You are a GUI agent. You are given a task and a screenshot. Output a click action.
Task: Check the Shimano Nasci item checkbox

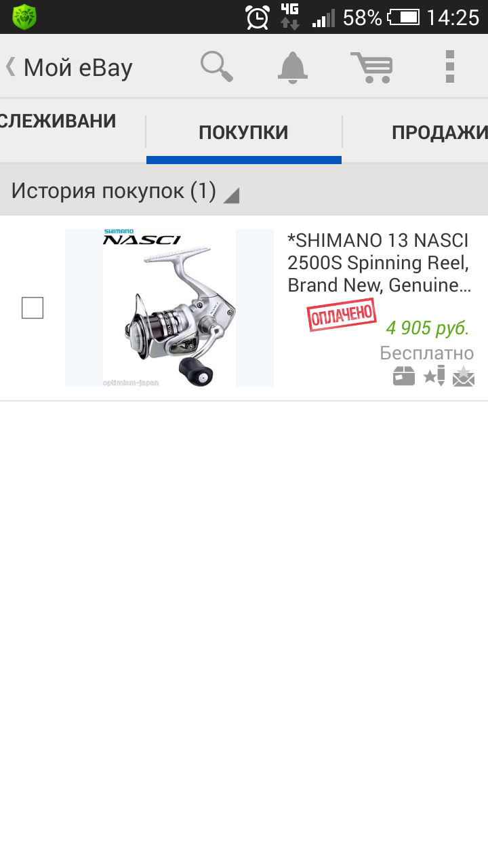[33, 308]
